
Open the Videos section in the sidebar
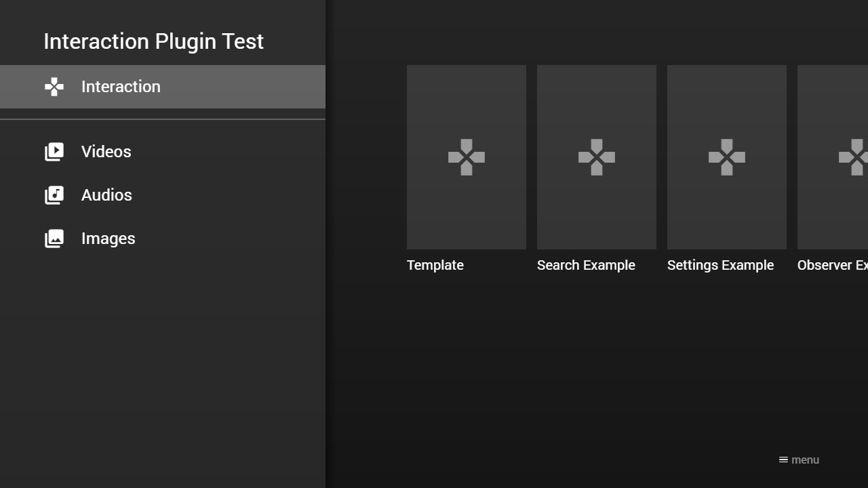(x=106, y=152)
